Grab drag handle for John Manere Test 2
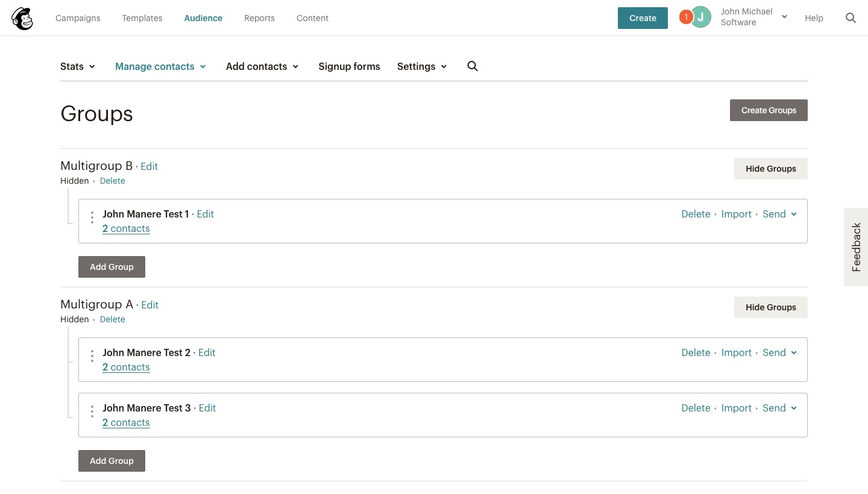The image size is (868, 494). pos(92,356)
